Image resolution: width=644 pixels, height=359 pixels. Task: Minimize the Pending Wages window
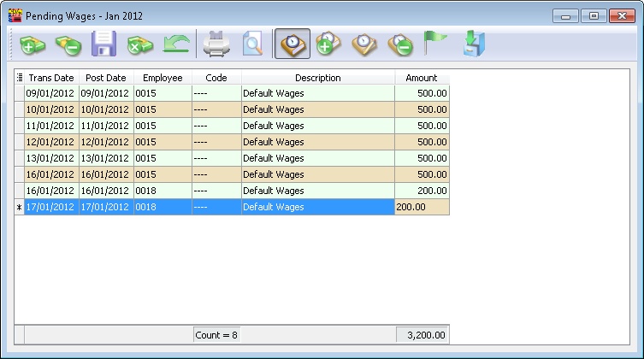(565, 16)
